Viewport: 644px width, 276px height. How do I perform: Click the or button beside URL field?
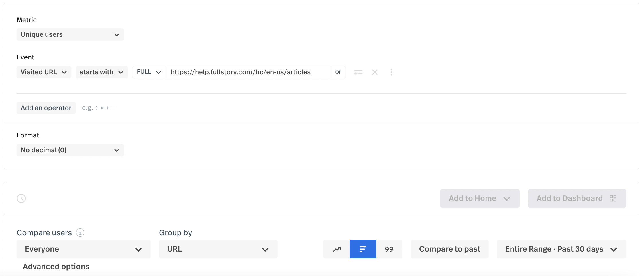pyautogui.click(x=338, y=72)
